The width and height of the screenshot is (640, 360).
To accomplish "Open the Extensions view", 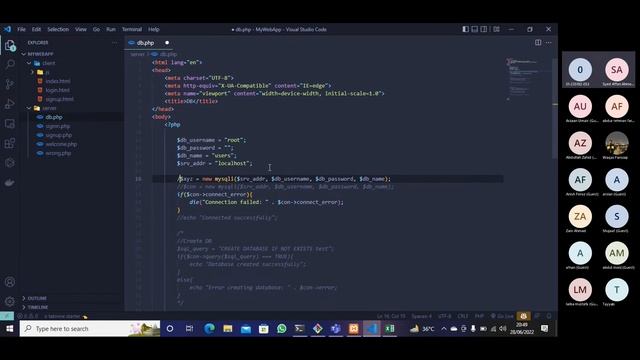I will [x=10, y=143].
